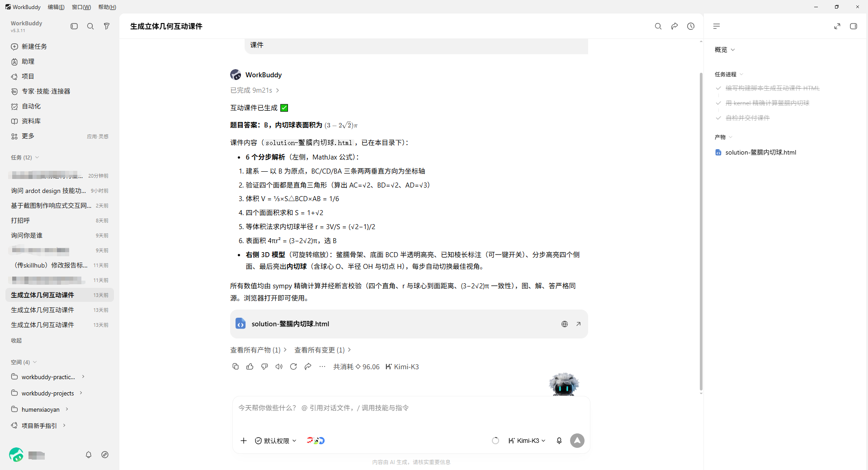Open solution file card external arrow
This screenshot has height=470, width=868.
tap(578, 324)
